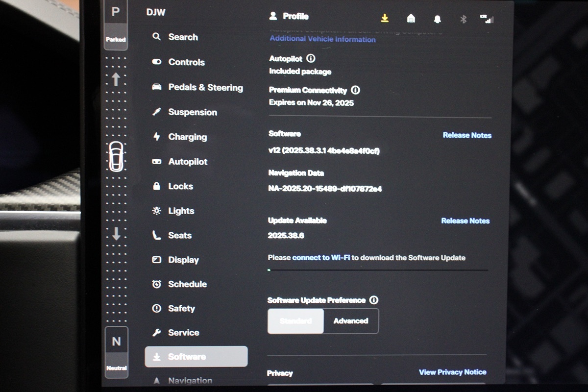Open the Profile menu

click(290, 16)
